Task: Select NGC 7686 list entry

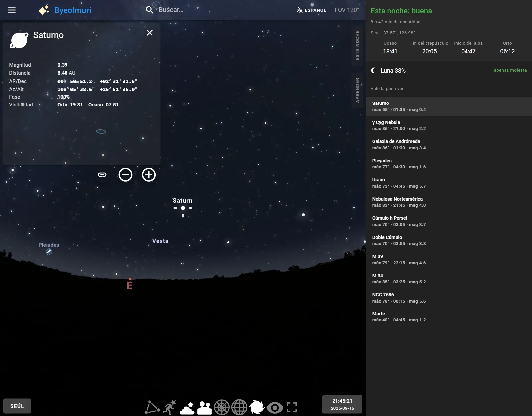Action: coord(449,298)
